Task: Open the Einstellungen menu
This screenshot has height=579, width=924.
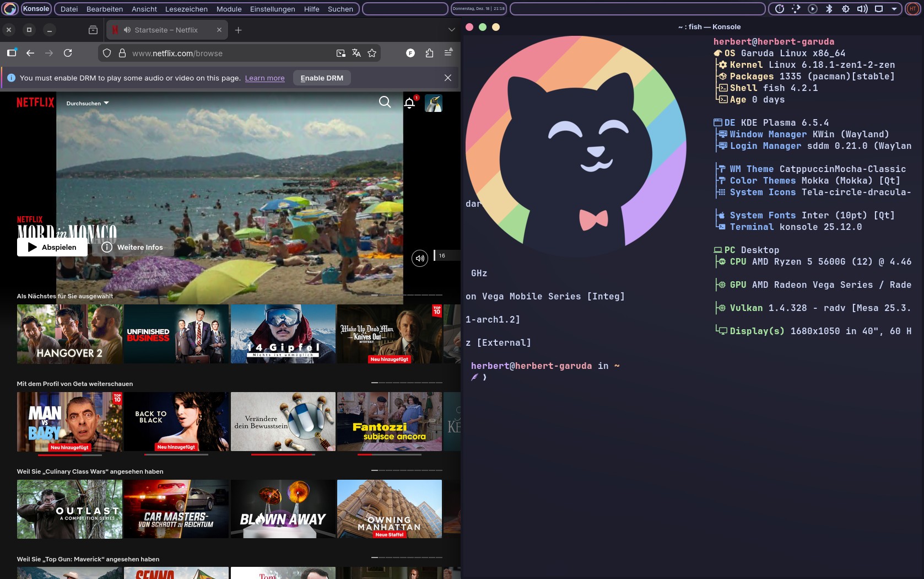Action: 272,9
